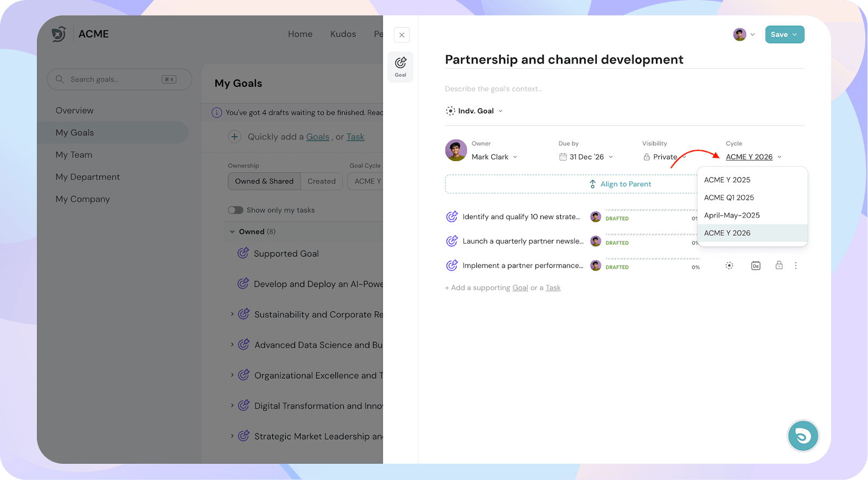The image size is (868, 480).
Task: Click goal type icon on Implement partner row
Action: (729, 266)
